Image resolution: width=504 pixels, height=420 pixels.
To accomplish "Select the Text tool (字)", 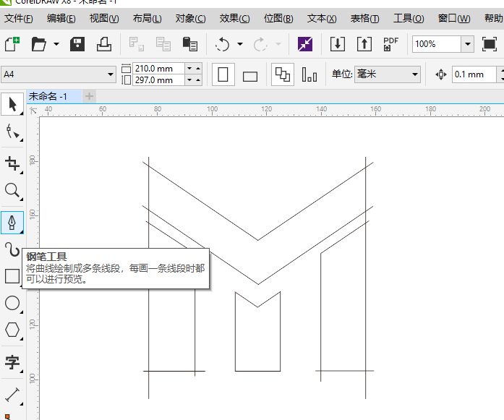I will tap(12, 362).
